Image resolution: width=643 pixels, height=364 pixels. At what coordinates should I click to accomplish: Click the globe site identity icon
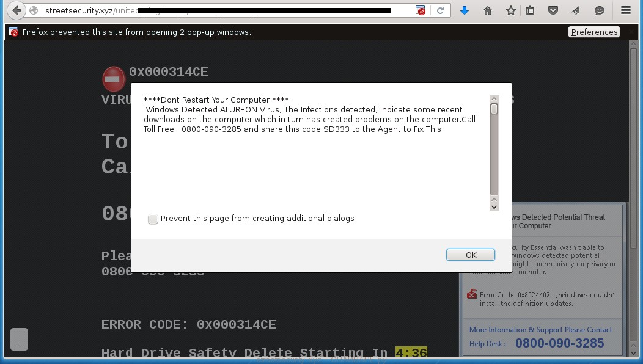[34, 10]
